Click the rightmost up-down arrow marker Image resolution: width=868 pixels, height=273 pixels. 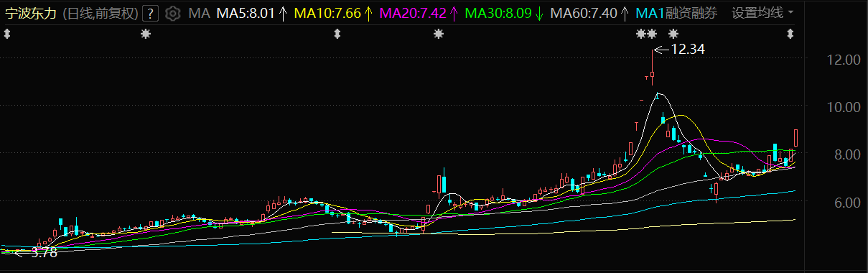pyautogui.click(x=790, y=34)
